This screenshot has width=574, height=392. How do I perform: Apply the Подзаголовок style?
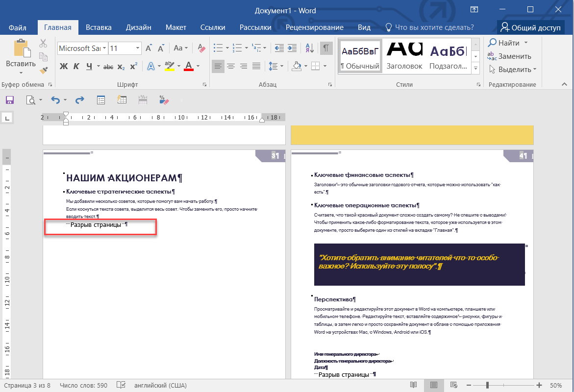[x=448, y=56]
